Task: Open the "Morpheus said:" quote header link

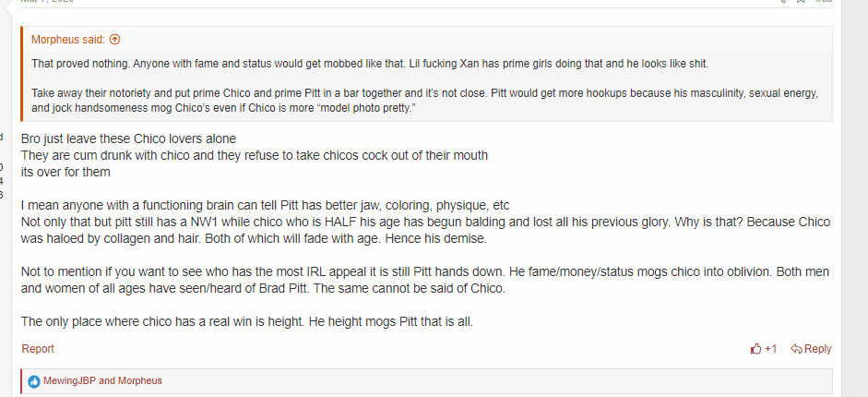Action: [68, 40]
